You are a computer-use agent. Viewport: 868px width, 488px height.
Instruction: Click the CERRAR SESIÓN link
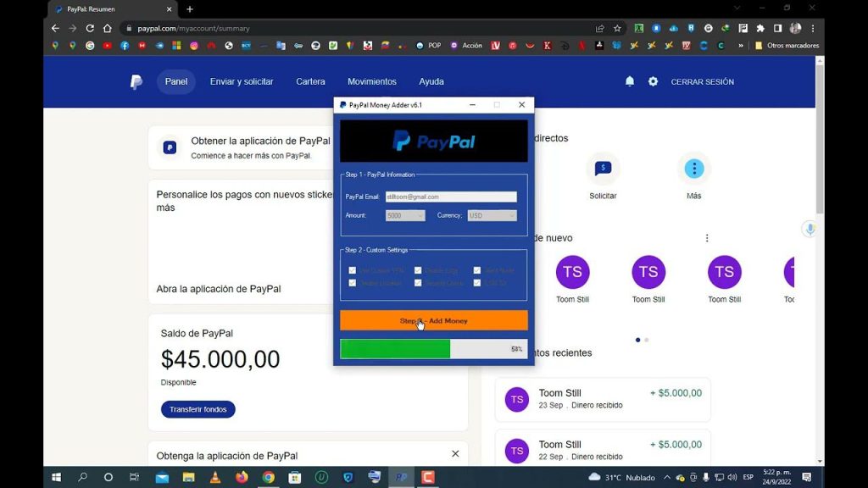702,82
